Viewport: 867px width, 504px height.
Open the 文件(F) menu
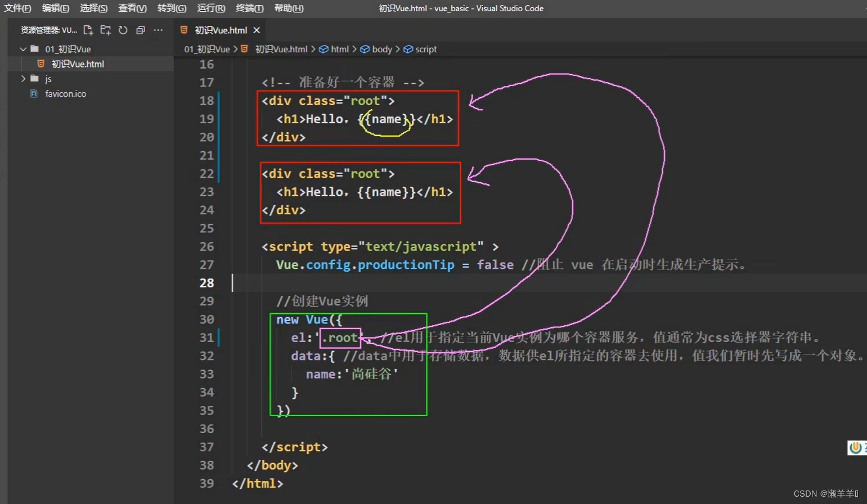(x=17, y=8)
